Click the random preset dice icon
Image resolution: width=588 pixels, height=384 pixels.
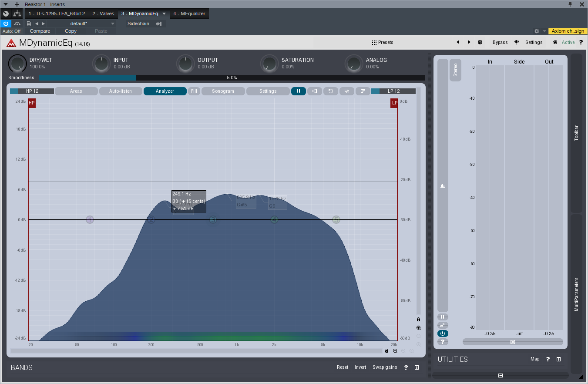pyautogui.click(x=480, y=42)
